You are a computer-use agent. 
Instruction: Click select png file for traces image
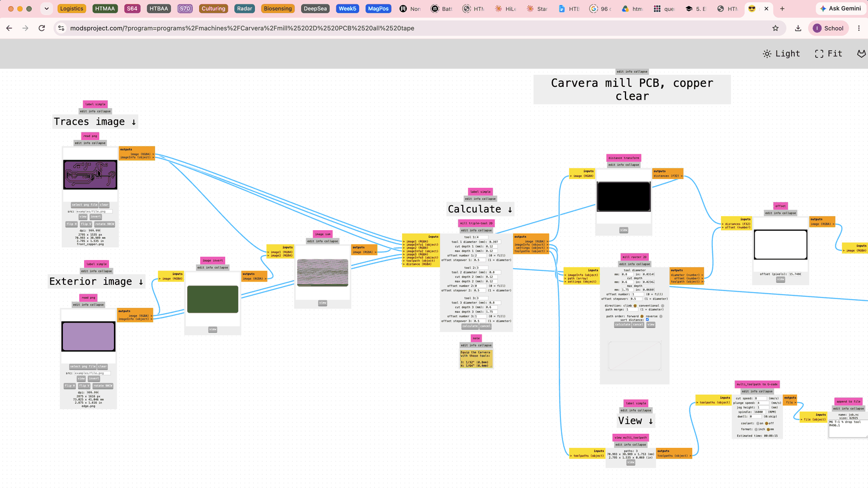pyautogui.click(x=85, y=205)
